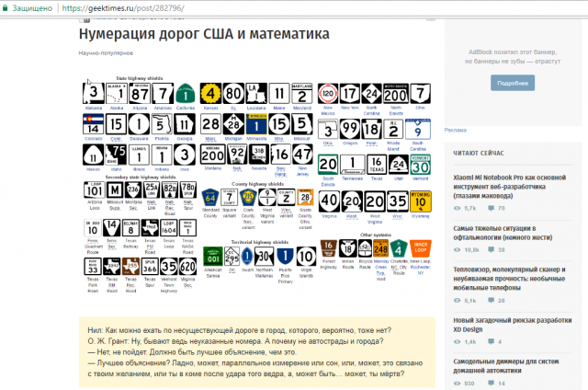The image size is (588, 390).
Task: Click the green Vermont route 30 shield
Action: 421,165
